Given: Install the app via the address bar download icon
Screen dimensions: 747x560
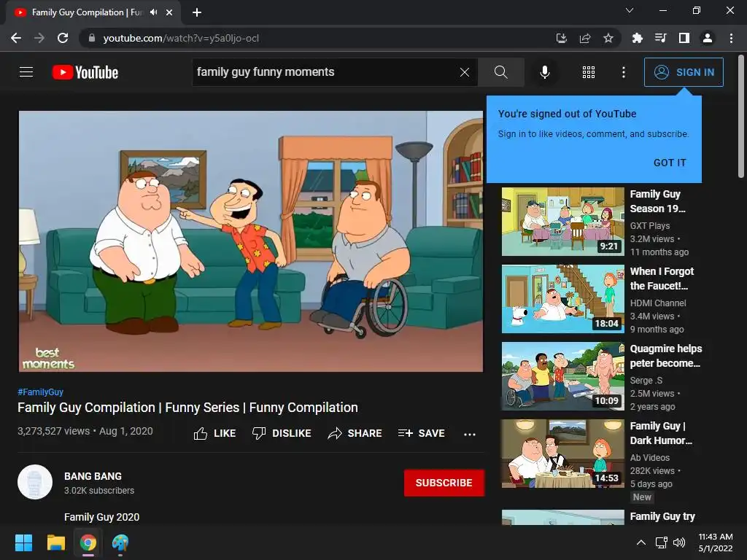Looking at the screenshot, I should click(x=562, y=38).
